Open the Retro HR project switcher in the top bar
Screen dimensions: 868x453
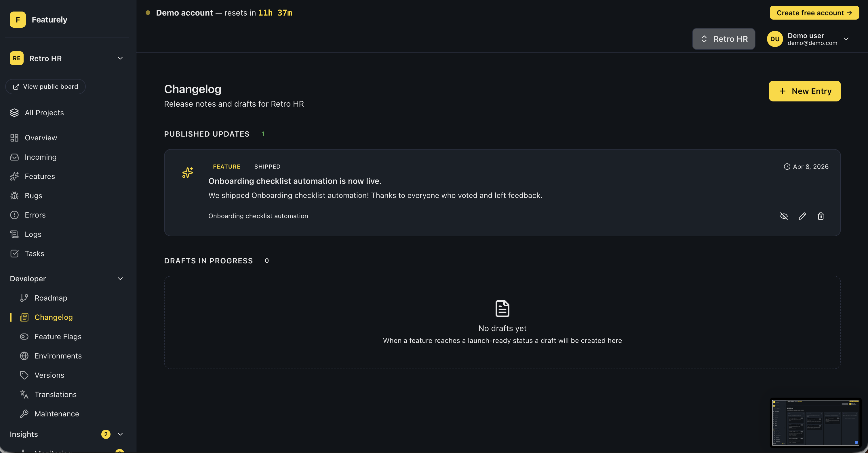724,39
